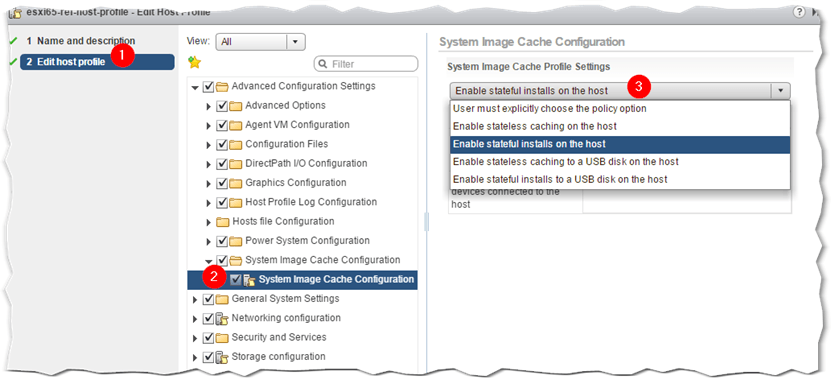Open the System Image Cache policy dropdown

tap(620, 91)
